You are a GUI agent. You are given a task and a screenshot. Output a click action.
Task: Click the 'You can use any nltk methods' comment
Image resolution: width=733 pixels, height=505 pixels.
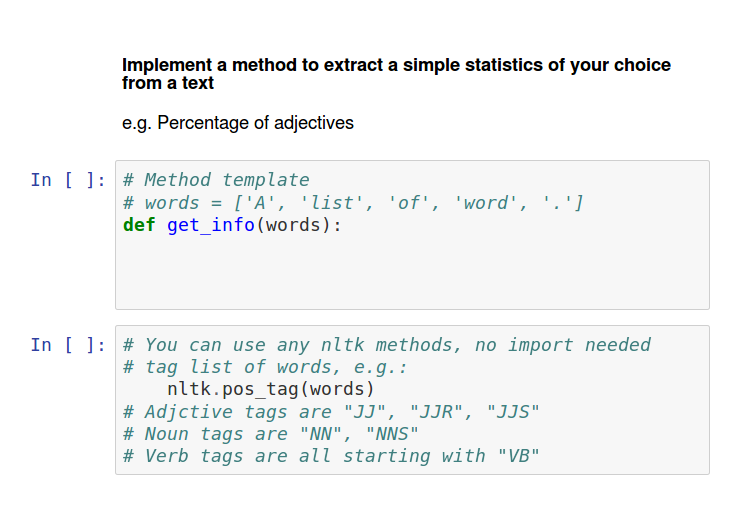(387, 345)
